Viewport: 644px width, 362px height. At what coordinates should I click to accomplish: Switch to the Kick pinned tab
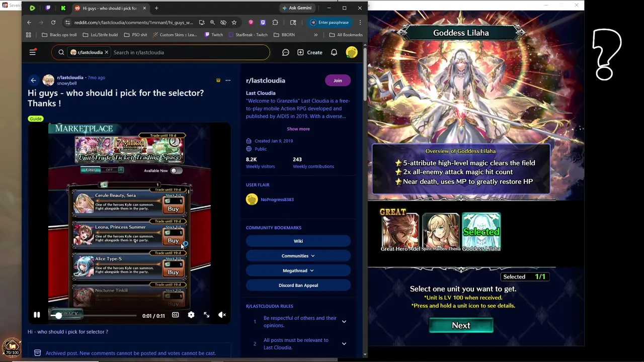tap(63, 8)
